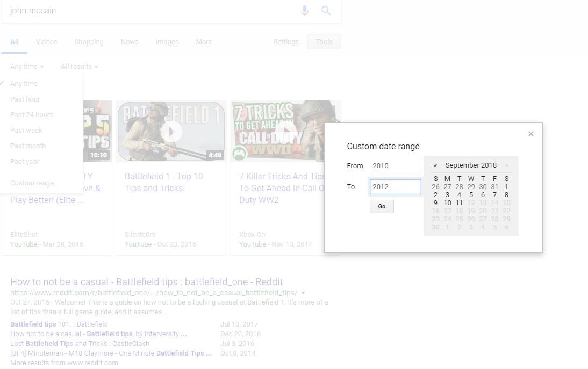Click the To date input field
588x369 pixels.
[395, 186]
